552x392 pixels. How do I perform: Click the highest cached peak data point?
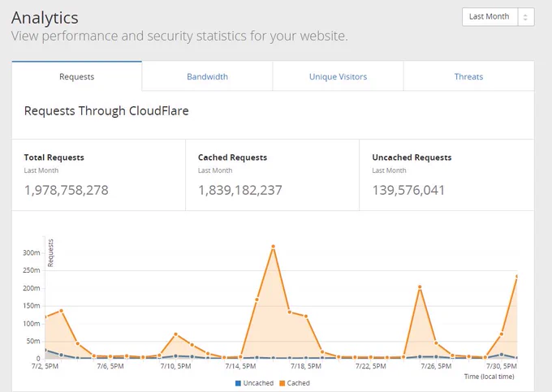(274, 247)
